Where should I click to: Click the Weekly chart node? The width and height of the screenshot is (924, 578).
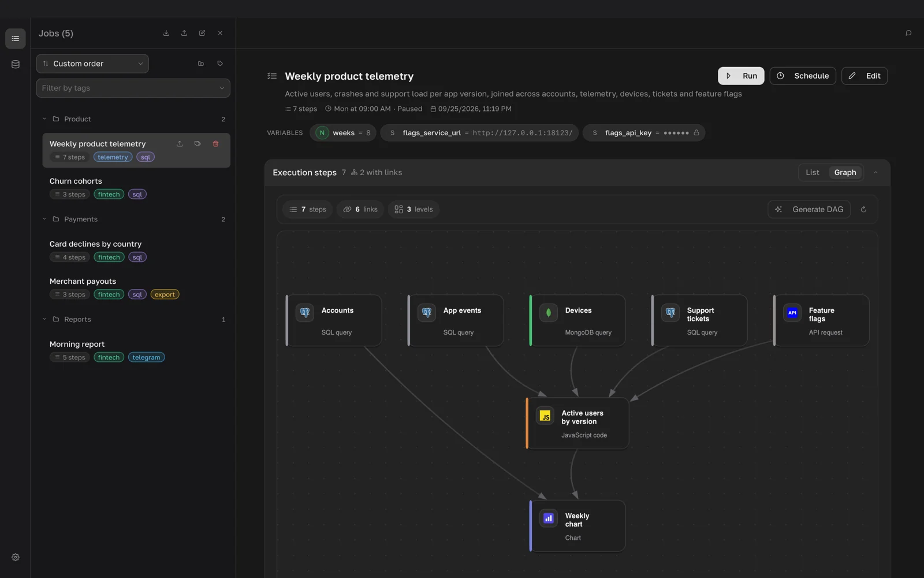(x=577, y=526)
